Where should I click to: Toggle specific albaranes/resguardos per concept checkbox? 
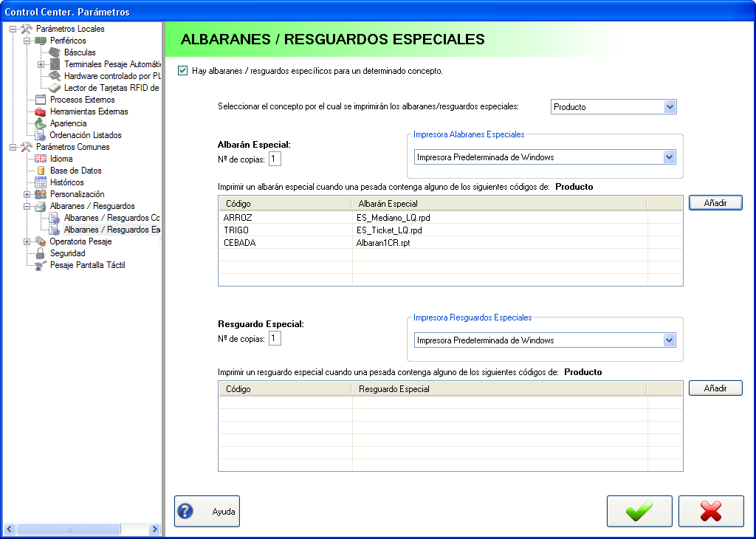tap(183, 71)
